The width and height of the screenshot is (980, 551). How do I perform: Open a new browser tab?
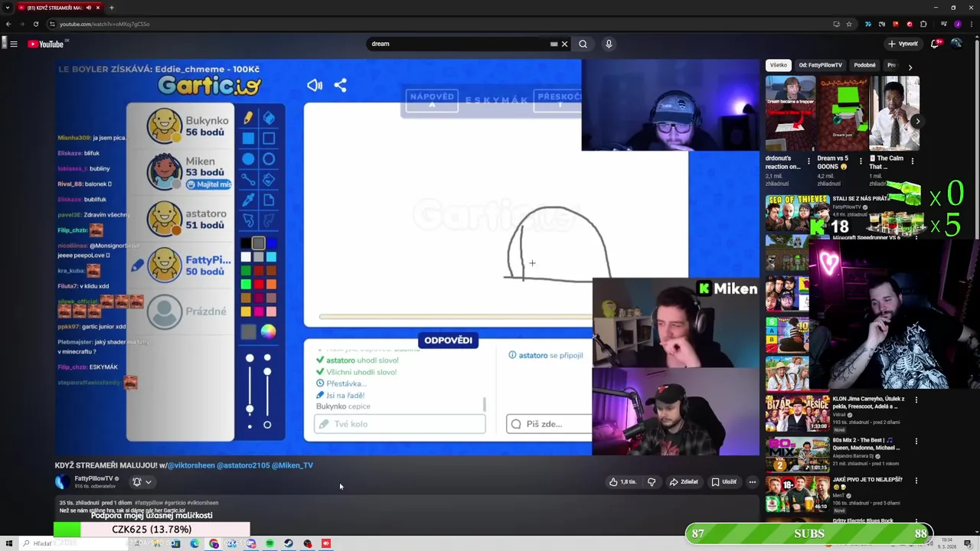112,8
